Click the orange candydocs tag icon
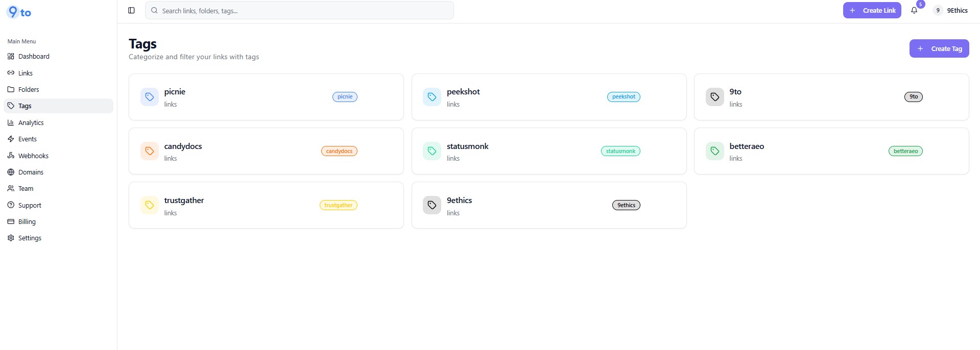980x350 pixels. (x=150, y=151)
